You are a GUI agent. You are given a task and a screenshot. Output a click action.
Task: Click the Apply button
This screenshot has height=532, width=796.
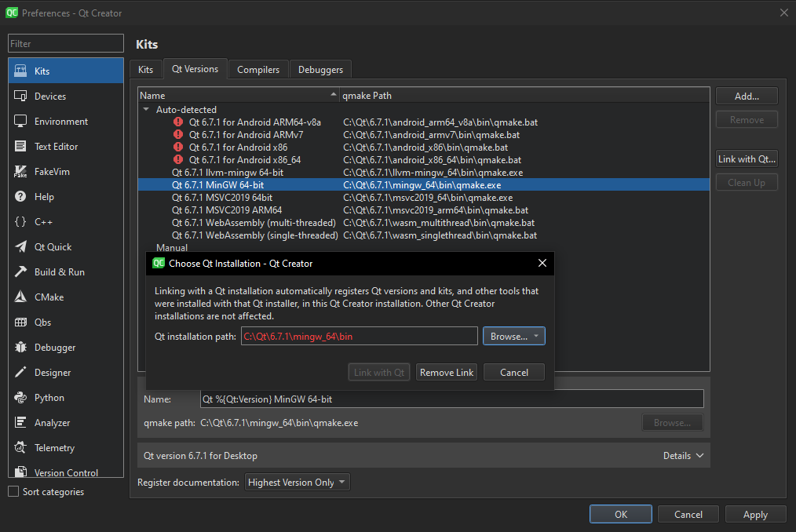tap(755, 514)
